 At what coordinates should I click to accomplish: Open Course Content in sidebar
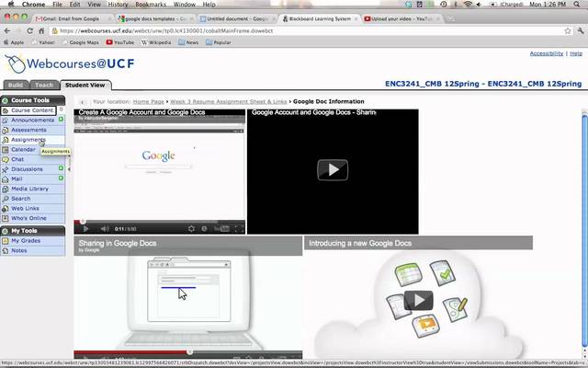[x=32, y=110]
